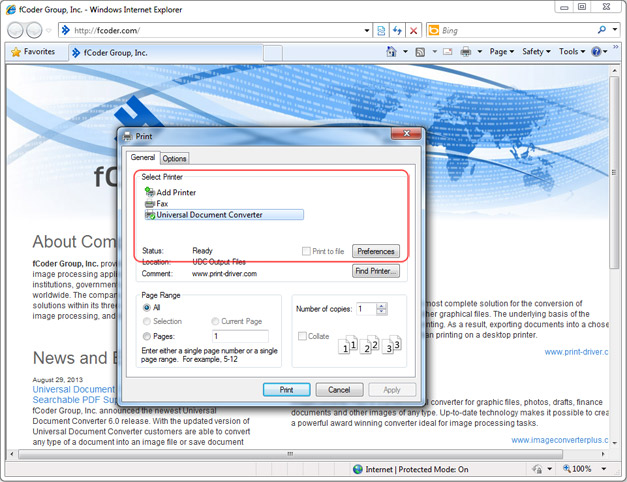
Task: Open the Searchable PDF news link
Action: [x=75, y=400]
